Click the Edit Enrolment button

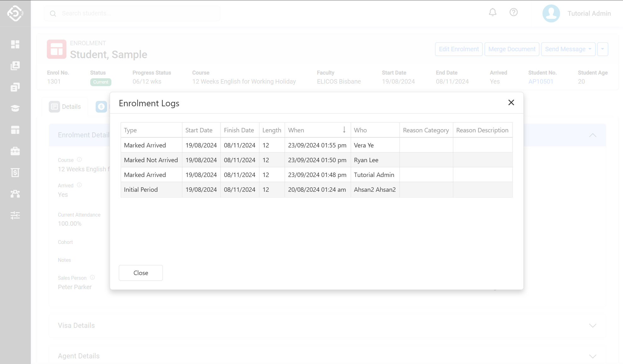pyautogui.click(x=458, y=49)
